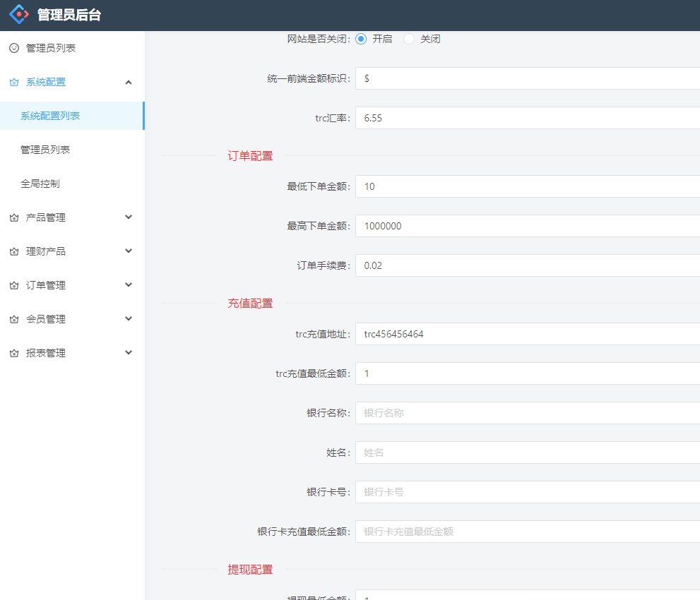This screenshot has height=600, width=700.
Task: Select the 关闭 radio button
Action: [x=408, y=39]
